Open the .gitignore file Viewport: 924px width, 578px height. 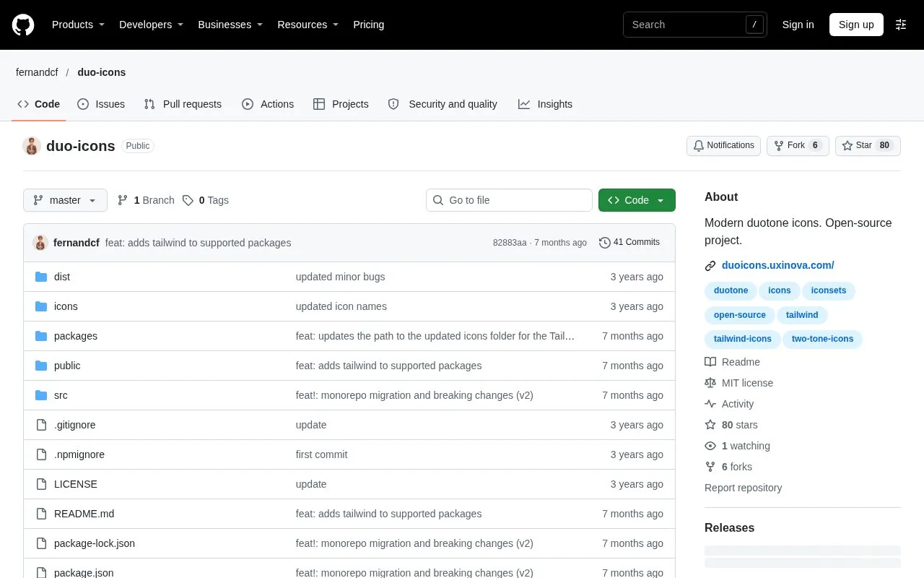click(x=75, y=425)
